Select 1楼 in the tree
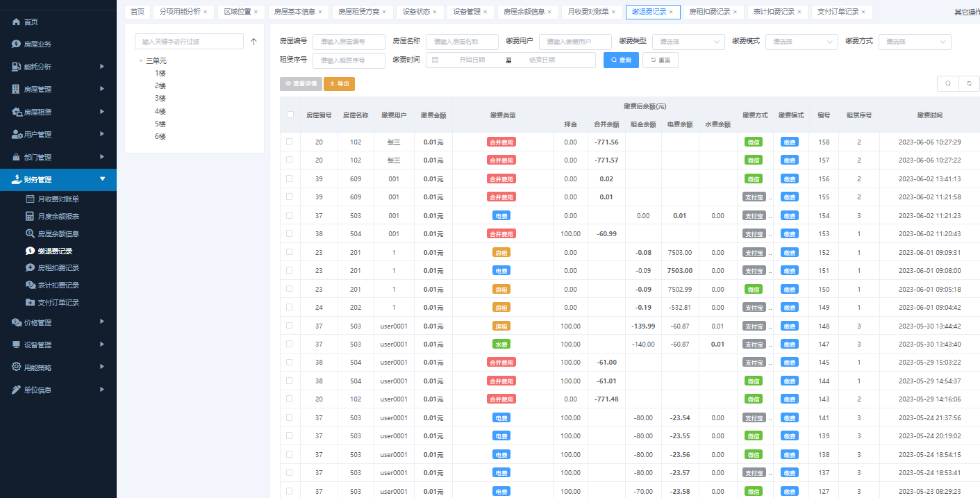 (160, 73)
